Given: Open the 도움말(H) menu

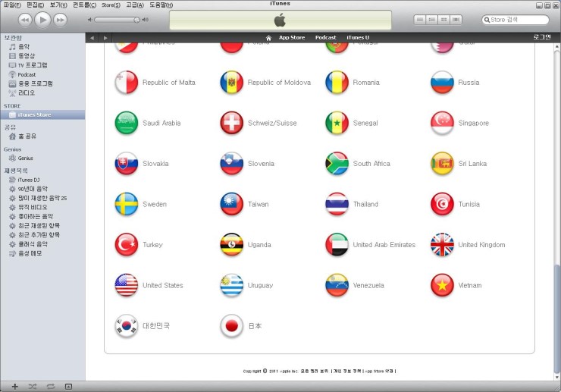Looking at the screenshot, I should point(161,5).
